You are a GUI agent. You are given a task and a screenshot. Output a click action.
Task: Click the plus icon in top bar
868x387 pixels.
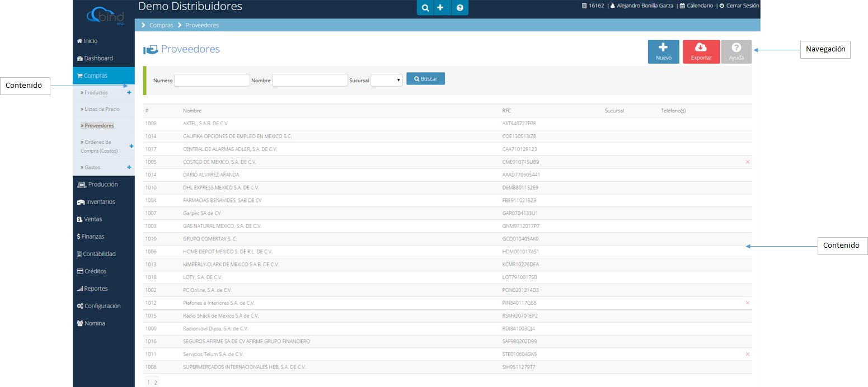[440, 8]
